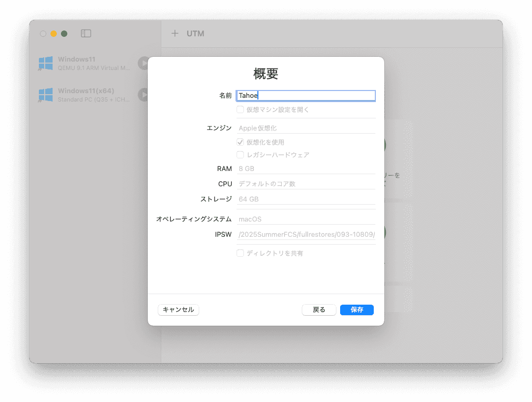The width and height of the screenshot is (532, 402).
Task: Start the Windows11(x64) VM with its play button
Action: tap(143, 95)
